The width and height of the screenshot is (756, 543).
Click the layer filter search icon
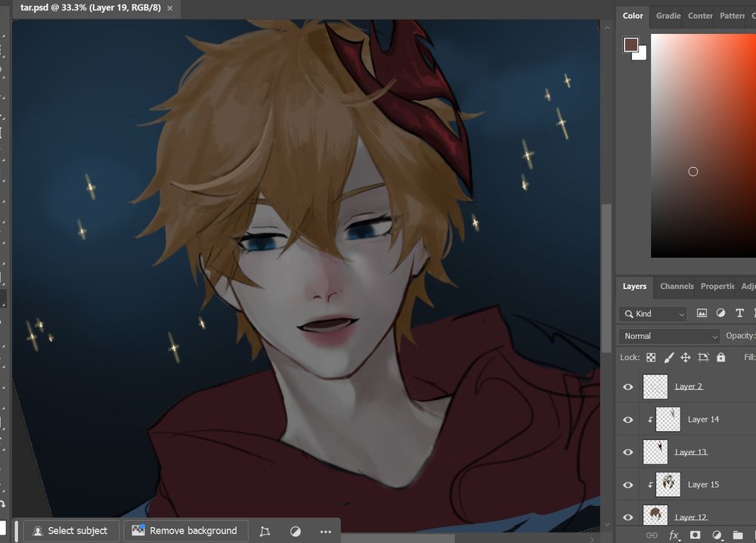[629, 314]
